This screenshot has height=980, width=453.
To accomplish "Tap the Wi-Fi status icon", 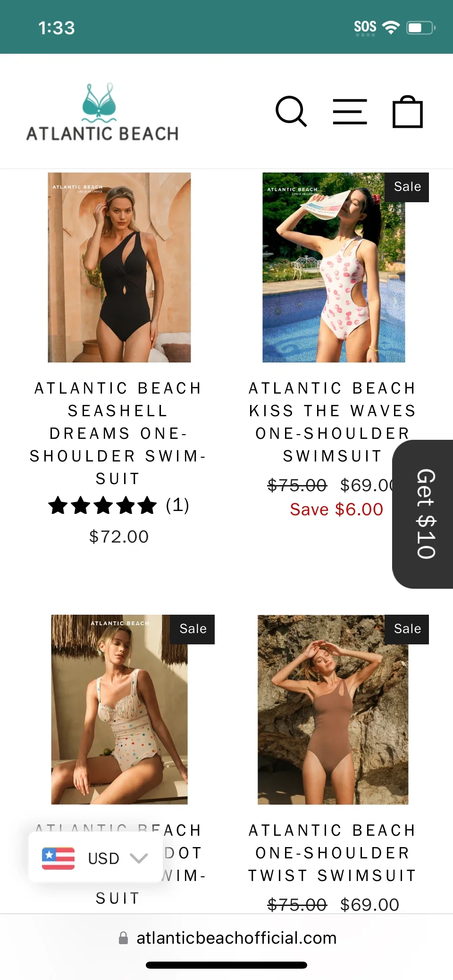I will pos(391,27).
